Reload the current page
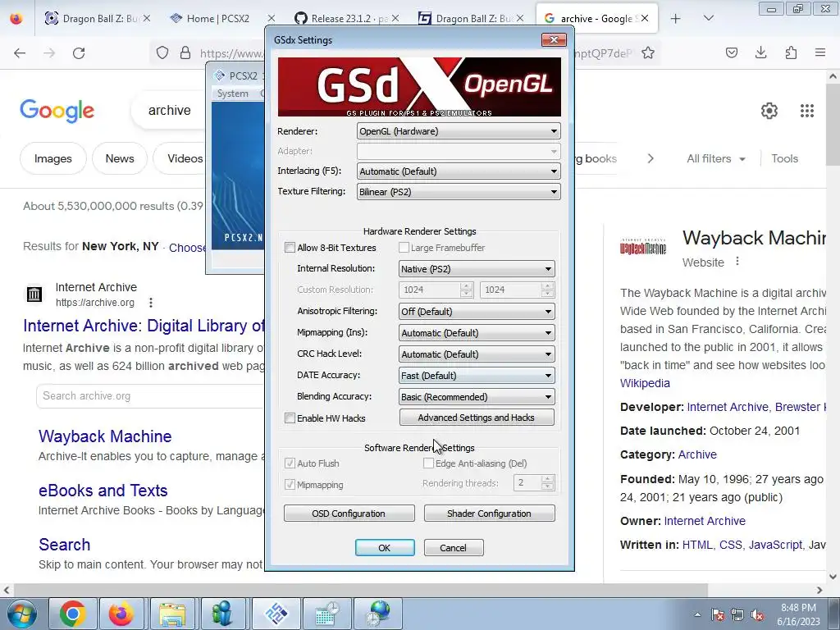The height and width of the screenshot is (630, 840). point(79,52)
